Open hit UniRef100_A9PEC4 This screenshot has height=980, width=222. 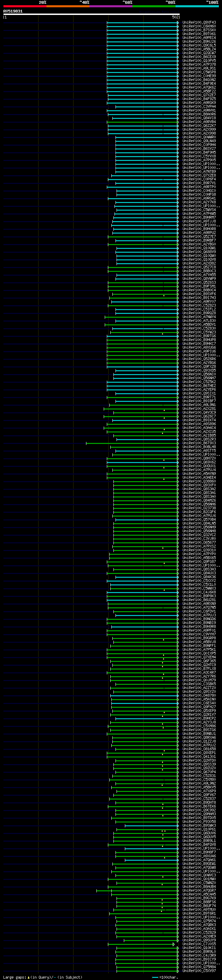199,38
